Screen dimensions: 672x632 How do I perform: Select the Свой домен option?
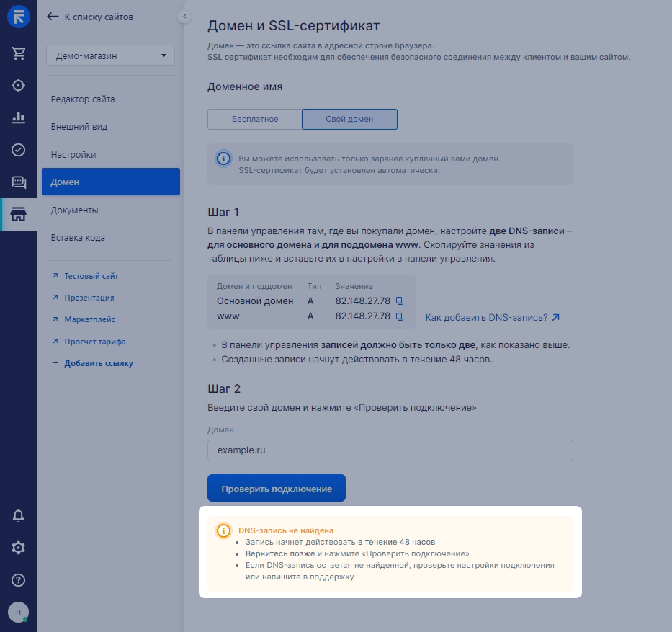[349, 119]
